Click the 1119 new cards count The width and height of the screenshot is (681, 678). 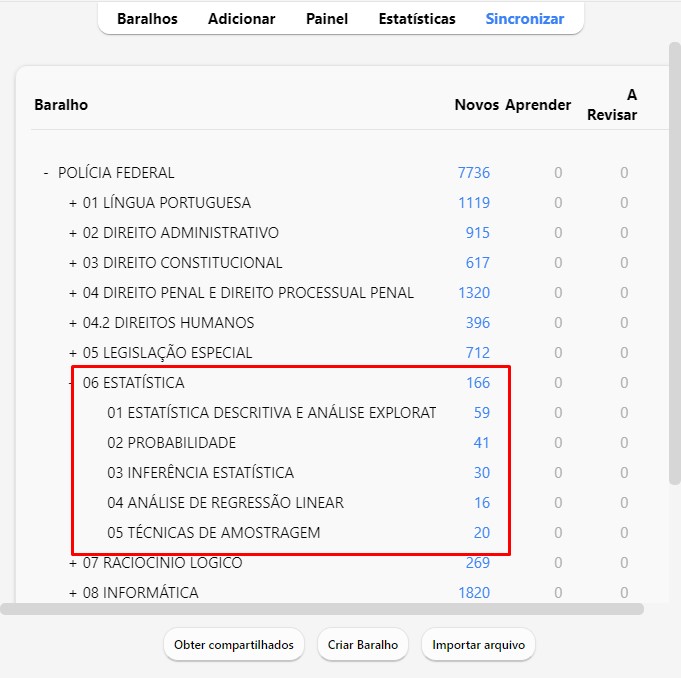coord(474,203)
